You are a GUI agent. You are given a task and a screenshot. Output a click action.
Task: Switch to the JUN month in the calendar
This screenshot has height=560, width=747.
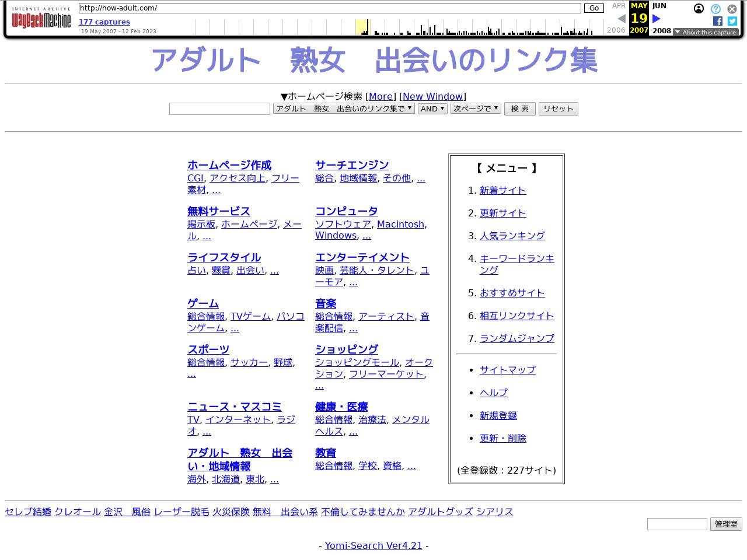click(658, 6)
